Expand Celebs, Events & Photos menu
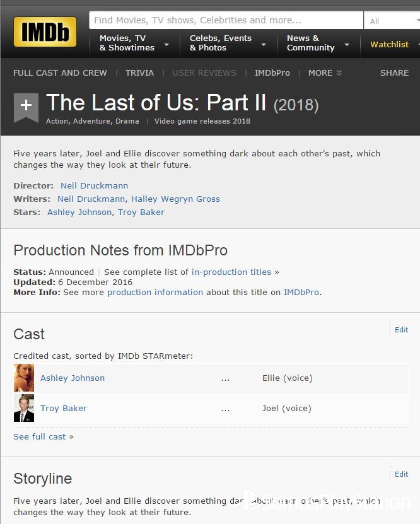420x524 pixels. click(228, 43)
